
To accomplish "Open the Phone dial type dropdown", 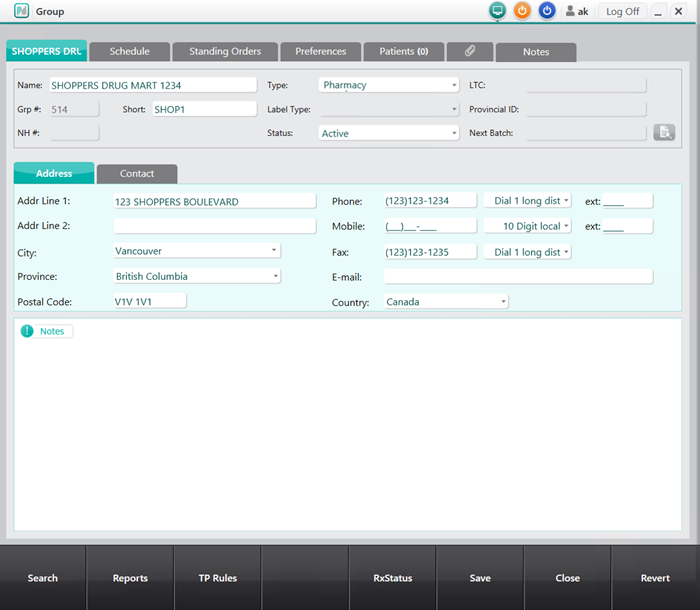I will click(x=527, y=201).
